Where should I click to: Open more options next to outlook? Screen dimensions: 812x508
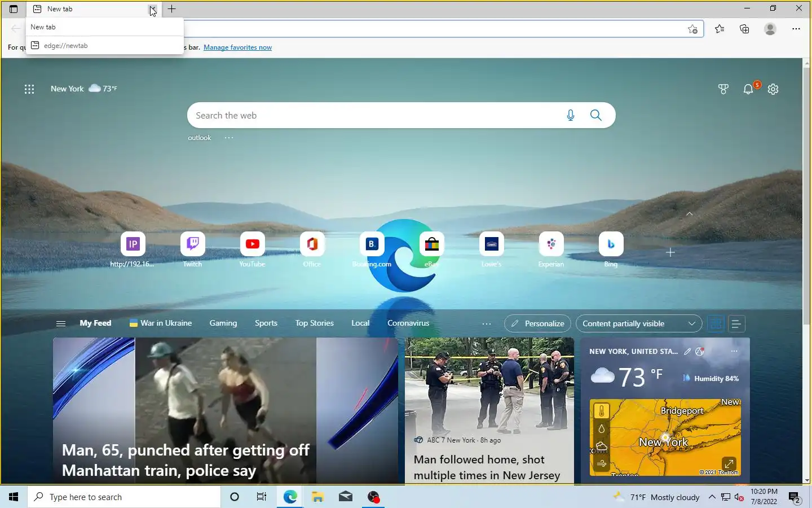pos(229,138)
